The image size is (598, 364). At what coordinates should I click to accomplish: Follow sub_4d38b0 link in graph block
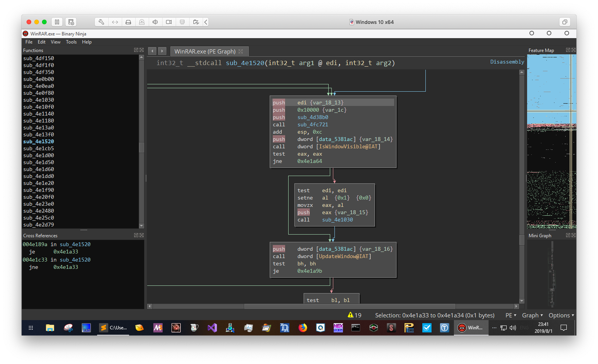(x=313, y=117)
